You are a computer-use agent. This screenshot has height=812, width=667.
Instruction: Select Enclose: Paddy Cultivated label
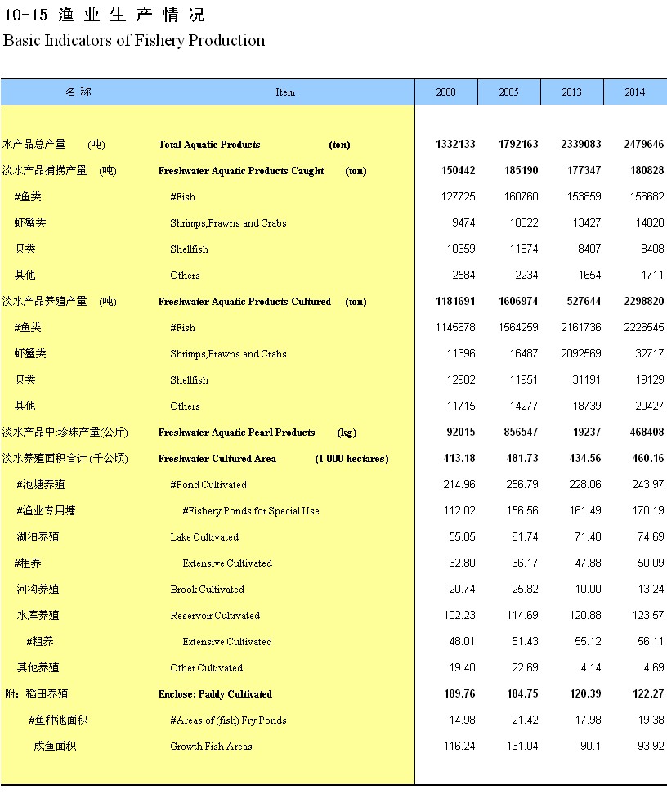click(x=215, y=694)
